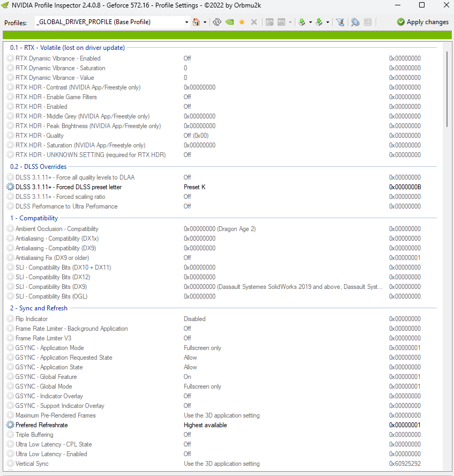This screenshot has height=476, width=454.
Task: Click gear icon beside RTX HDR - Quality
Action: point(10,136)
